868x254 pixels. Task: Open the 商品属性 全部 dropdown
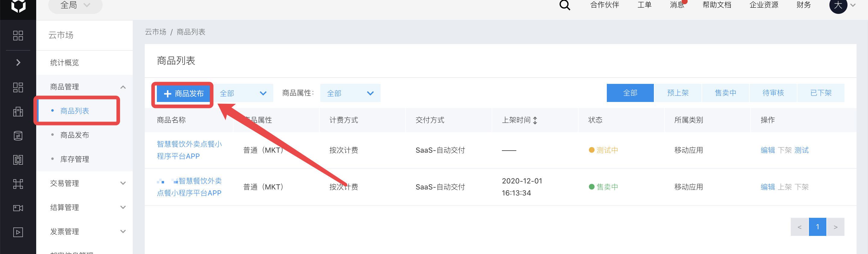pyautogui.click(x=350, y=93)
